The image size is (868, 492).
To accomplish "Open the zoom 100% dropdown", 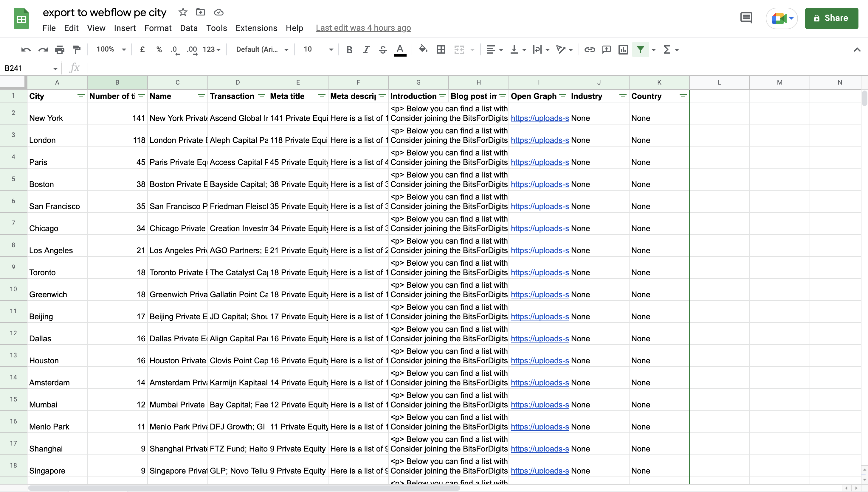I will [111, 50].
